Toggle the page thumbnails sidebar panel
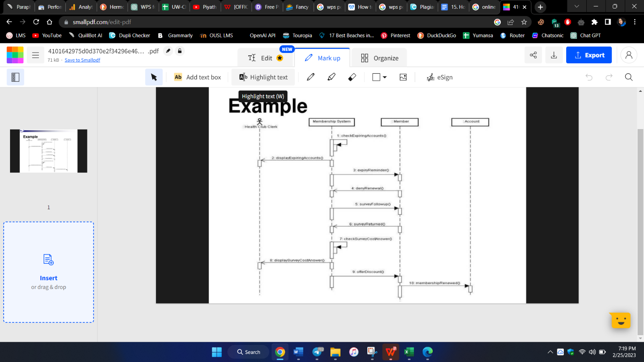The width and height of the screenshot is (644, 362). tap(15, 77)
